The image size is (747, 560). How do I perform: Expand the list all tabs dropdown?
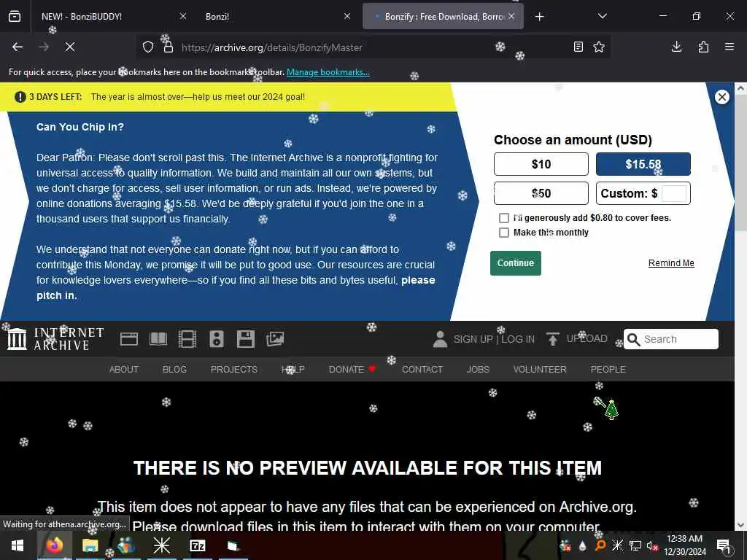coord(602,17)
